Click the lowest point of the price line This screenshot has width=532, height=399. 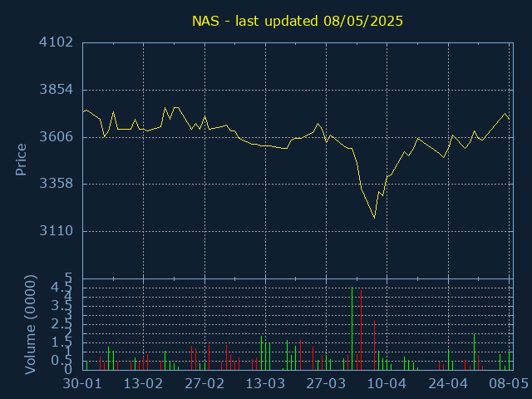point(374,218)
